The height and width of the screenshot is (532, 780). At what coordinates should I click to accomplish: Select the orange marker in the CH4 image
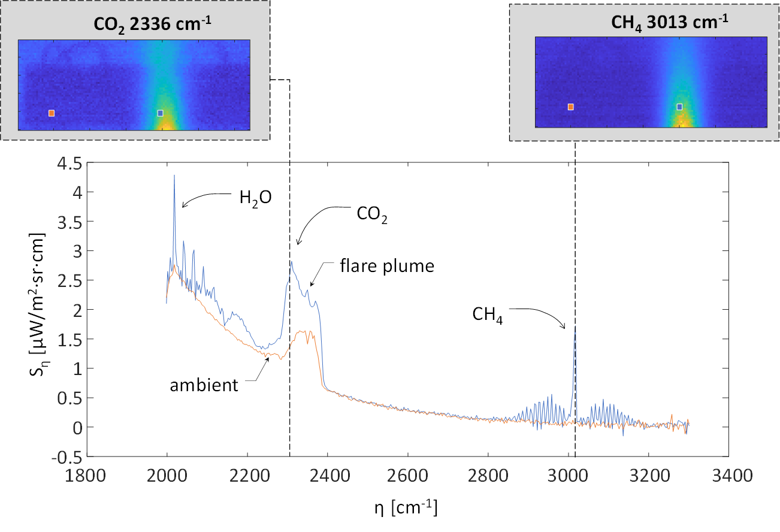click(x=571, y=107)
